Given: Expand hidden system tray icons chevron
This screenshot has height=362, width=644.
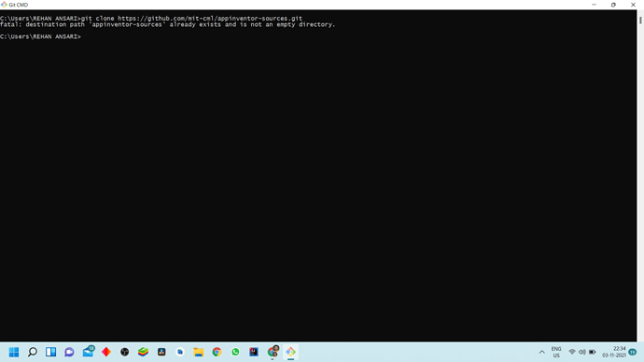Looking at the screenshot, I should pyautogui.click(x=541, y=352).
